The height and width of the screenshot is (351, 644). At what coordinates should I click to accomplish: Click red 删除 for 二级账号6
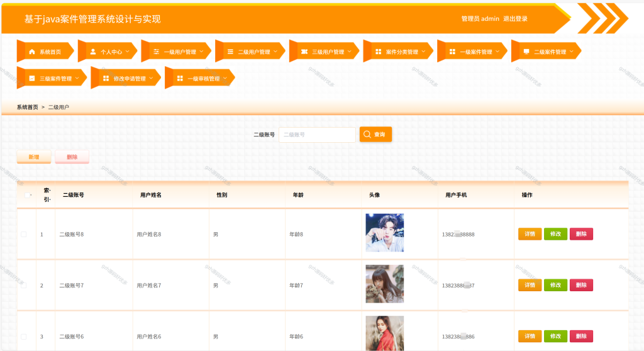[x=581, y=336]
